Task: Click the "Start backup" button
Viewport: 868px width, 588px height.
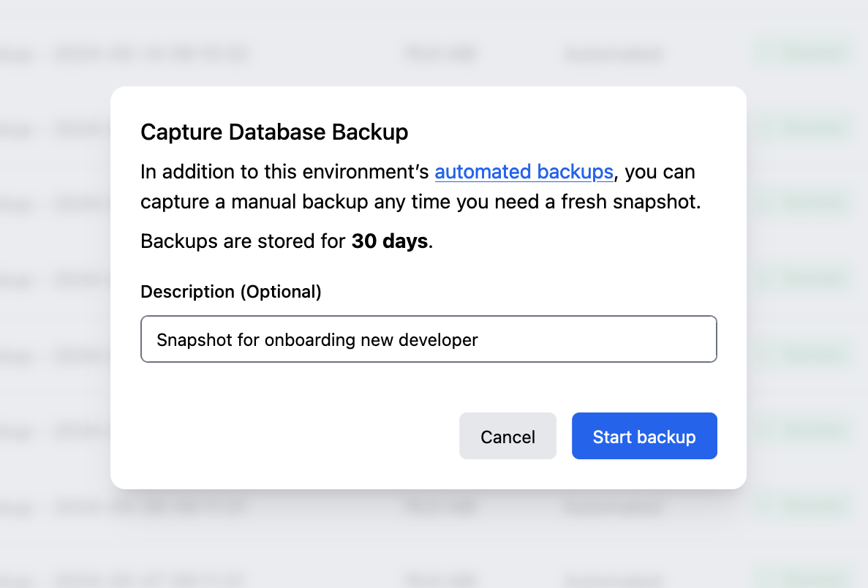Action: coord(644,436)
